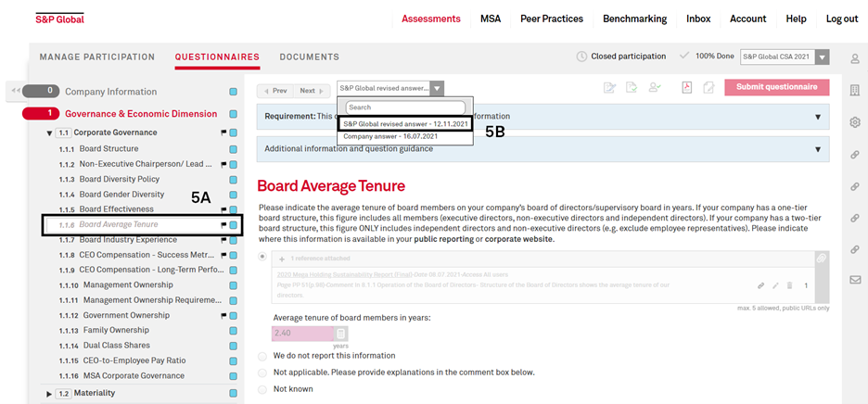
Task: Click the flag icon on Corporate Governance row
Action: pyautogui.click(x=223, y=133)
